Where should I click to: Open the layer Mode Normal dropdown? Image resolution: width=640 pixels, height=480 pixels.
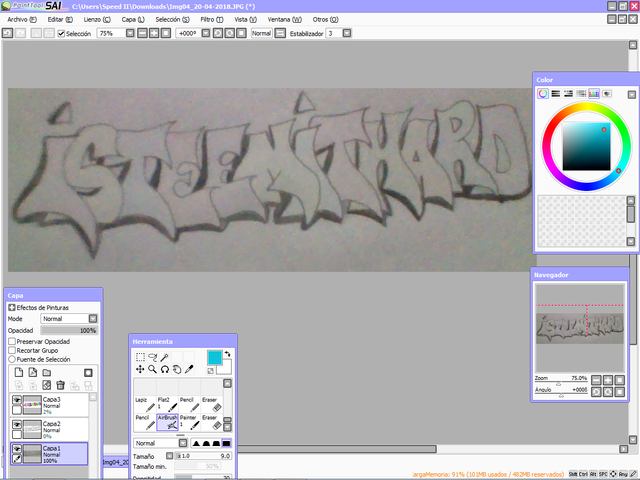point(93,318)
